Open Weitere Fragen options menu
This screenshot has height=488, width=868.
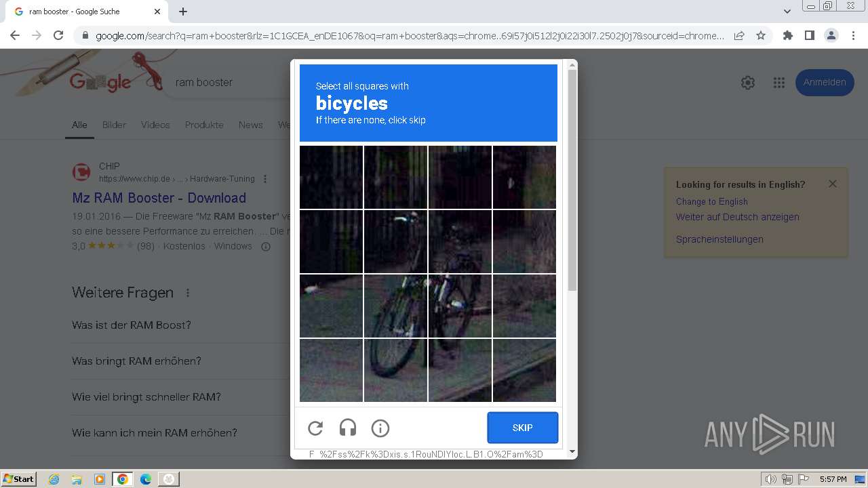[x=188, y=293]
